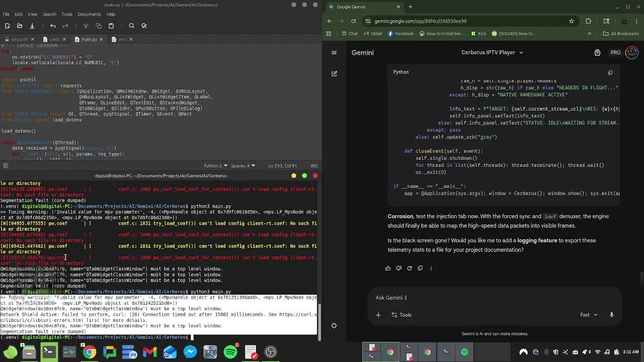
Task: Click the microphone icon in Gemini prompt
Action: click(x=612, y=315)
